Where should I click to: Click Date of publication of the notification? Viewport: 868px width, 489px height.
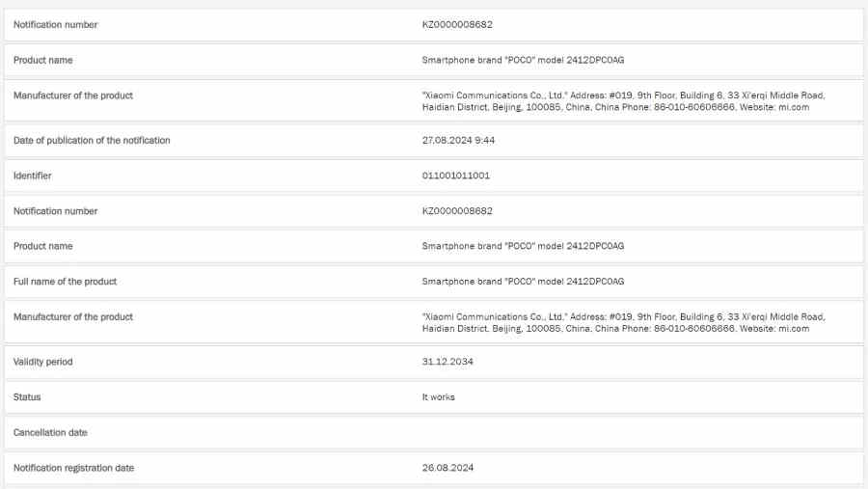[x=92, y=140]
